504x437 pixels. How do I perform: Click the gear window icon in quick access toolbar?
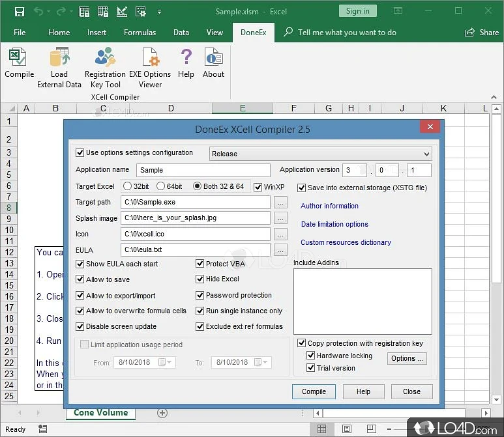(x=140, y=12)
